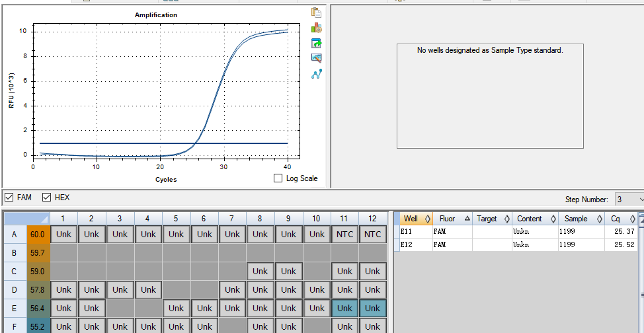
Task: Sort by the Content column header
Action: tap(535, 219)
